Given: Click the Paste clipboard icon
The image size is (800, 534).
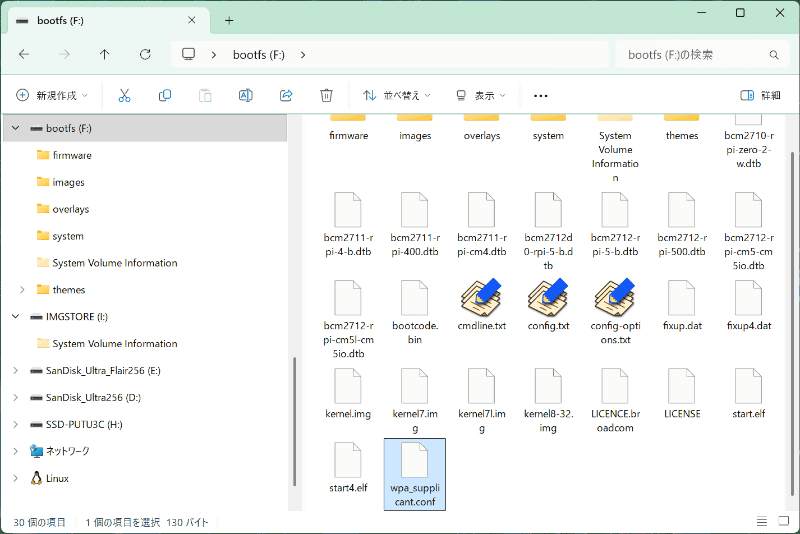Looking at the screenshot, I should [x=205, y=95].
